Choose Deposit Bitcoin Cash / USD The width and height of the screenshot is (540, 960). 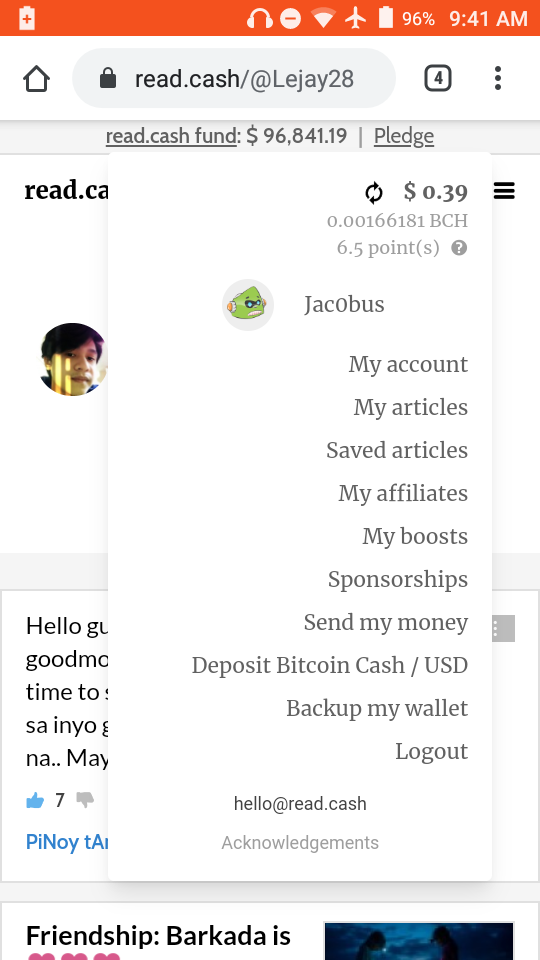click(x=330, y=665)
